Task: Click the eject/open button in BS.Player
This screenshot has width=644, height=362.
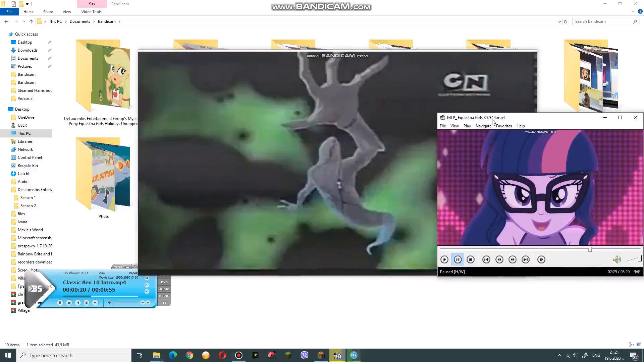Action: click(95, 303)
